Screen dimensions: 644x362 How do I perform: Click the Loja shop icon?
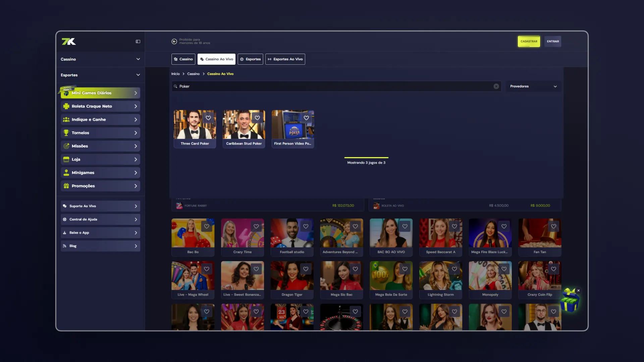click(x=66, y=160)
